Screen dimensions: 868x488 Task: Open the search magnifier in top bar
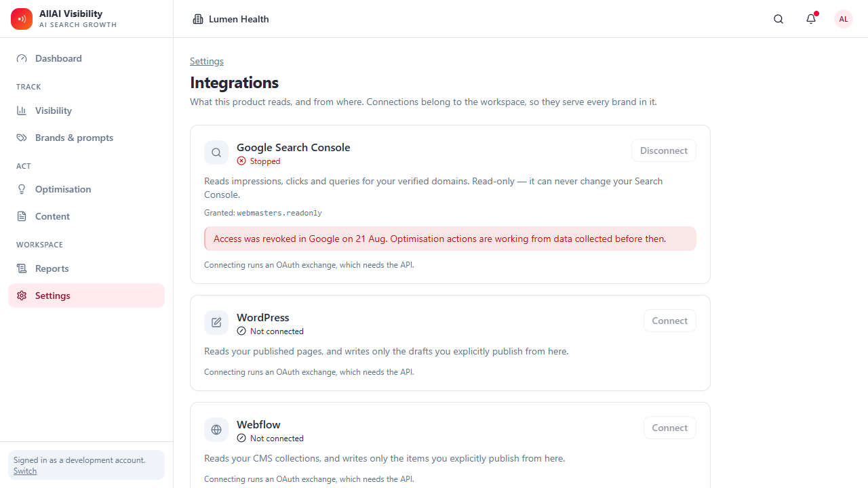tap(778, 19)
